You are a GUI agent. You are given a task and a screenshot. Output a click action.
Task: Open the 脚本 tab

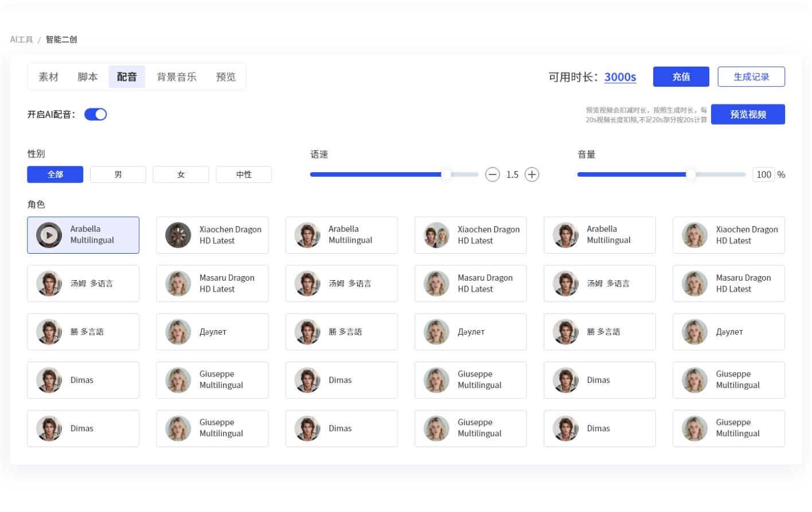point(88,77)
